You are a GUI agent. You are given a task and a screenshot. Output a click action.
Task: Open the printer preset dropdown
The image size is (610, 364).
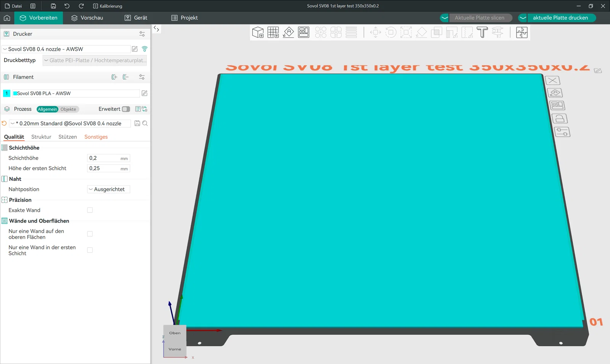(66, 49)
